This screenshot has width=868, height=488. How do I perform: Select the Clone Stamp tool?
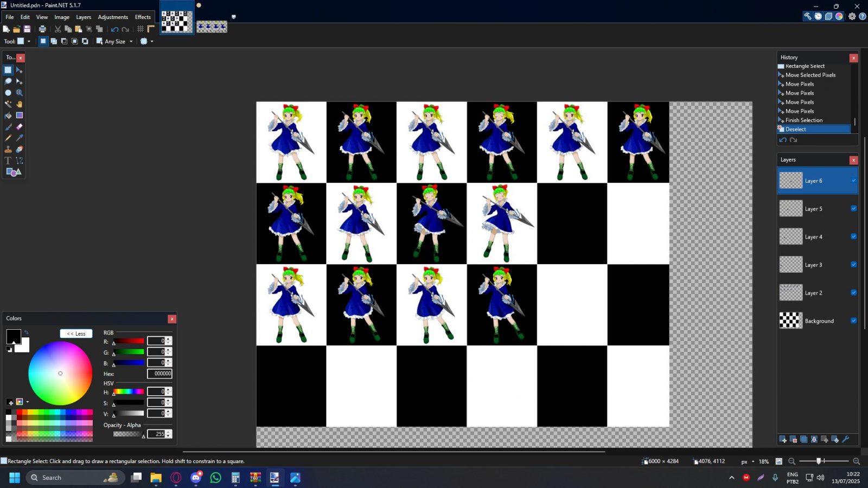8,150
